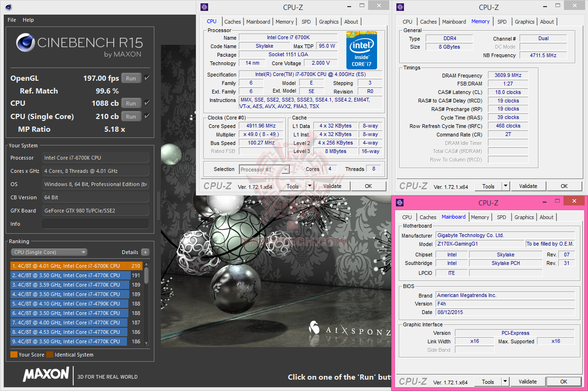Click the NB Frequency value 4711.5 MHz

[543, 55]
